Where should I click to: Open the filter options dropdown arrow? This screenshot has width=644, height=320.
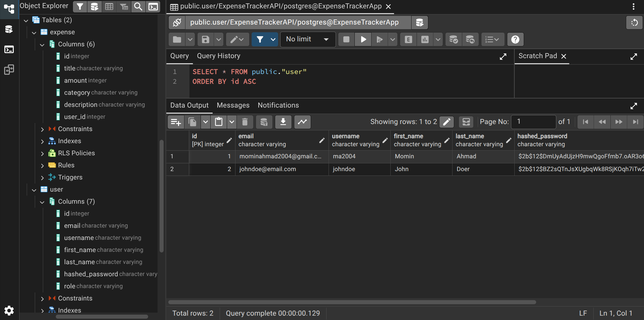pyautogui.click(x=273, y=39)
